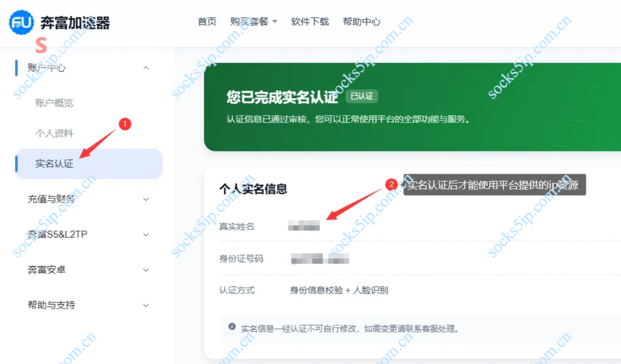Click the 实名信息一经认证不可自行修改 notice text

(350, 329)
